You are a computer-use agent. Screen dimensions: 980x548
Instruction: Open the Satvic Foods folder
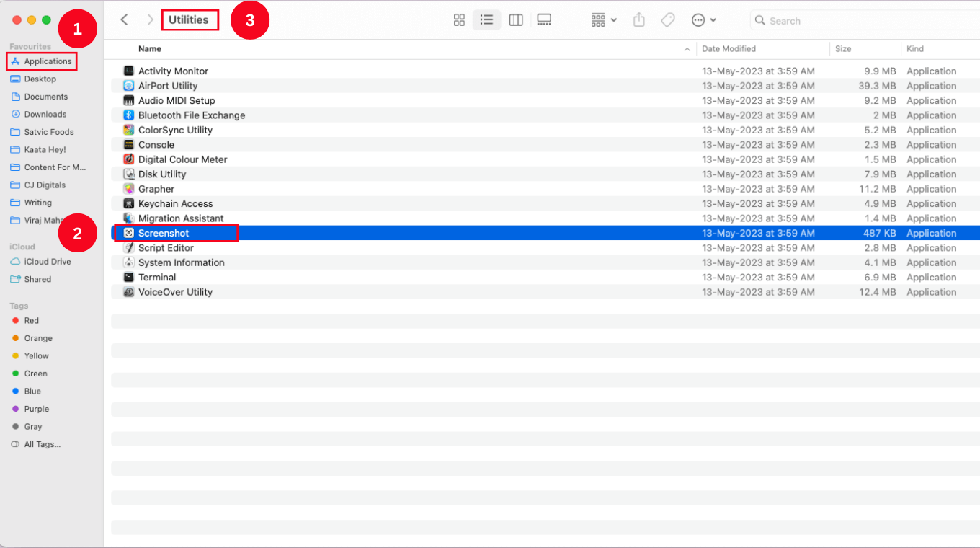point(43,132)
